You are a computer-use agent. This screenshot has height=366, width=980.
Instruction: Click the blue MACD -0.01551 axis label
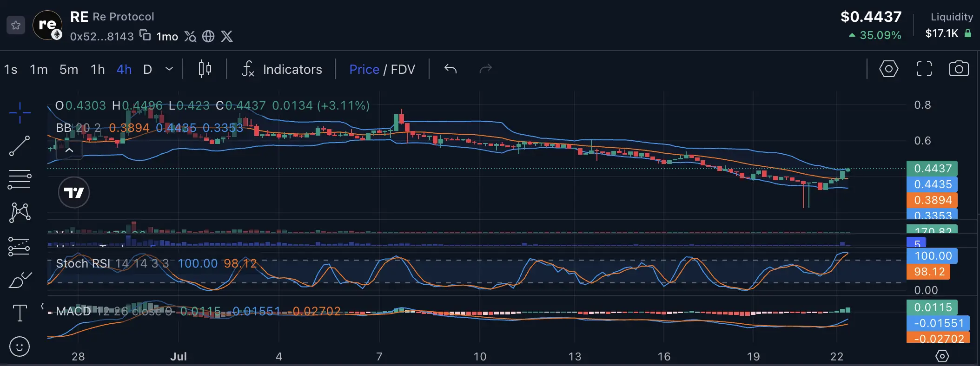point(938,323)
